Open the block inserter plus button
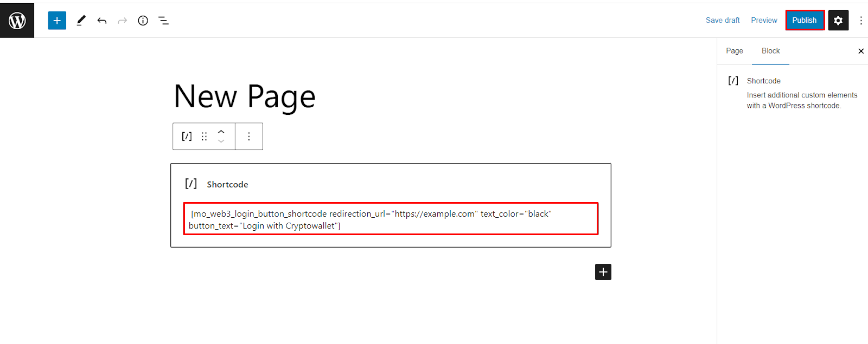 57,21
